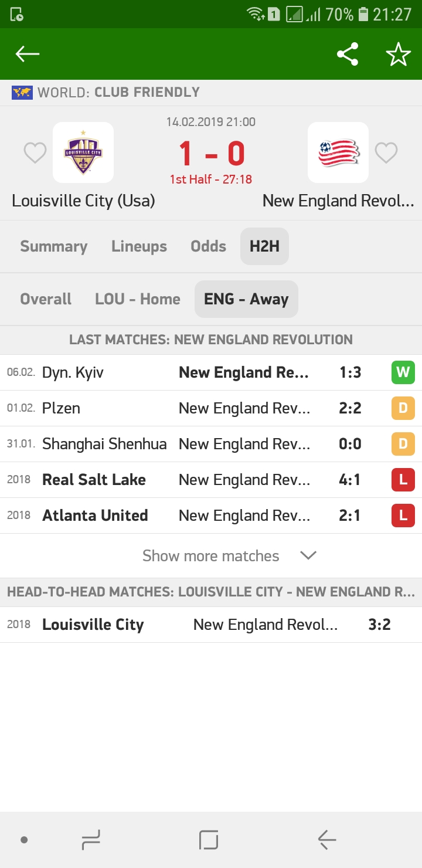The width and height of the screenshot is (422, 868).
Task: Select the Overall filter
Action: coord(46,299)
